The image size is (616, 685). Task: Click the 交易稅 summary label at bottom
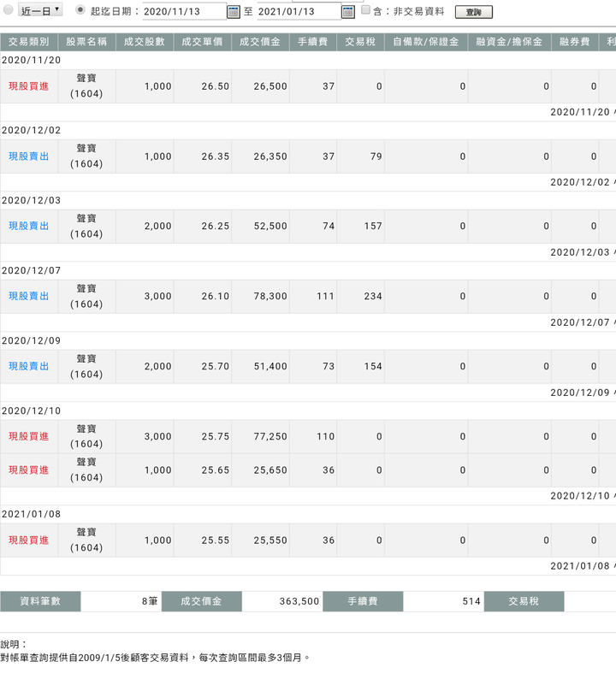coord(524,601)
